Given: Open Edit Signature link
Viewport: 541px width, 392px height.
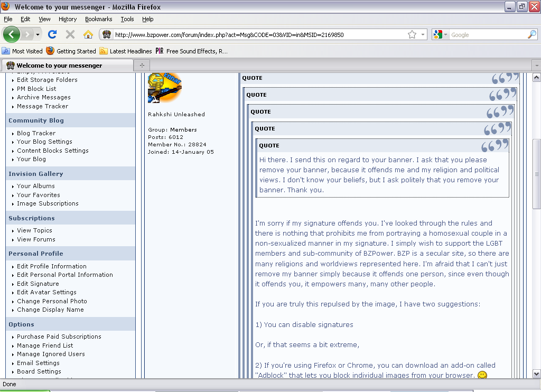Looking at the screenshot, I should pyautogui.click(x=38, y=284).
